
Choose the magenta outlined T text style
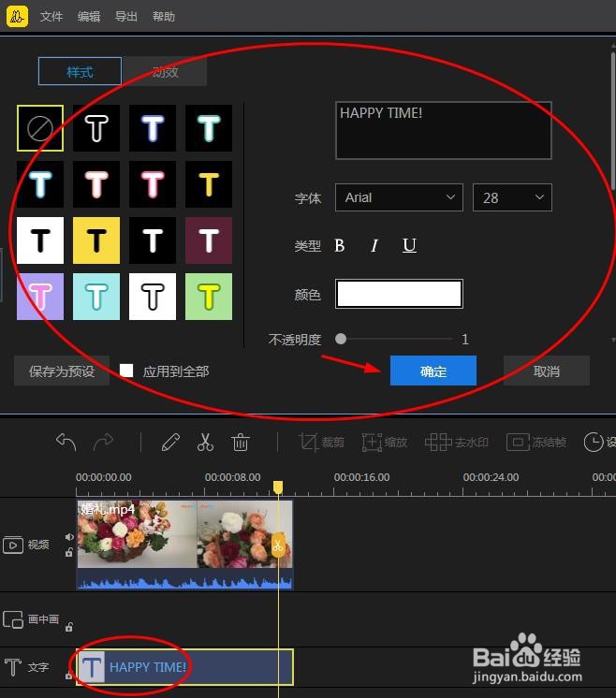[153, 184]
